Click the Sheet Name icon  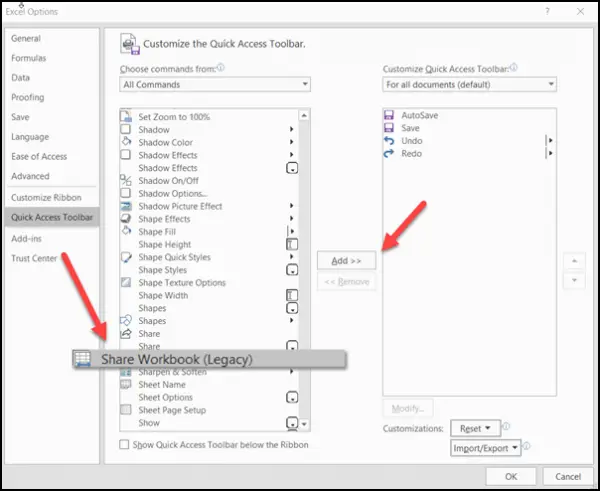point(126,384)
